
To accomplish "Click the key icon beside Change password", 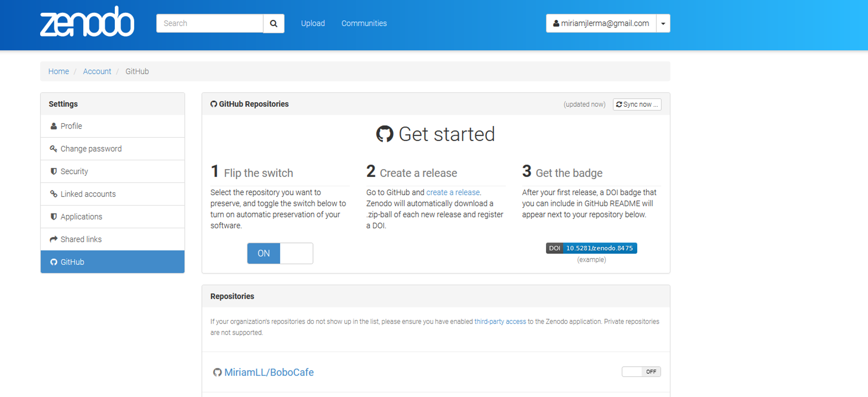I will click(x=53, y=149).
